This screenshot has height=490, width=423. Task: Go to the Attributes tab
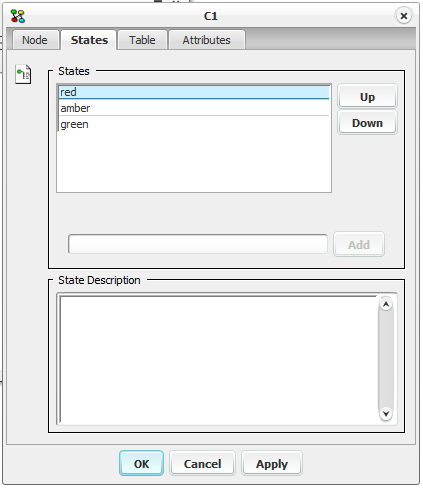pyautogui.click(x=207, y=40)
